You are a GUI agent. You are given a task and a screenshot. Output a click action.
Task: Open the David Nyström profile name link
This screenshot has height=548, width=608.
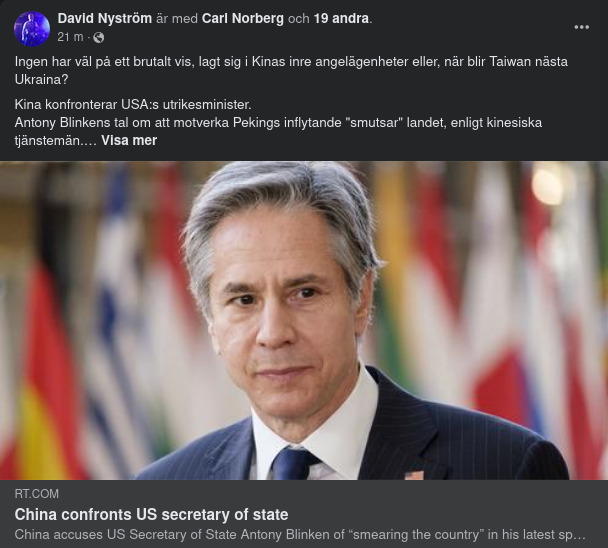click(105, 19)
